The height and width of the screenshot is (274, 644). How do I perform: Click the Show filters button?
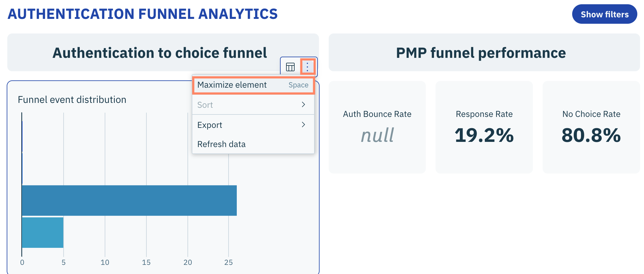[x=604, y=14]
